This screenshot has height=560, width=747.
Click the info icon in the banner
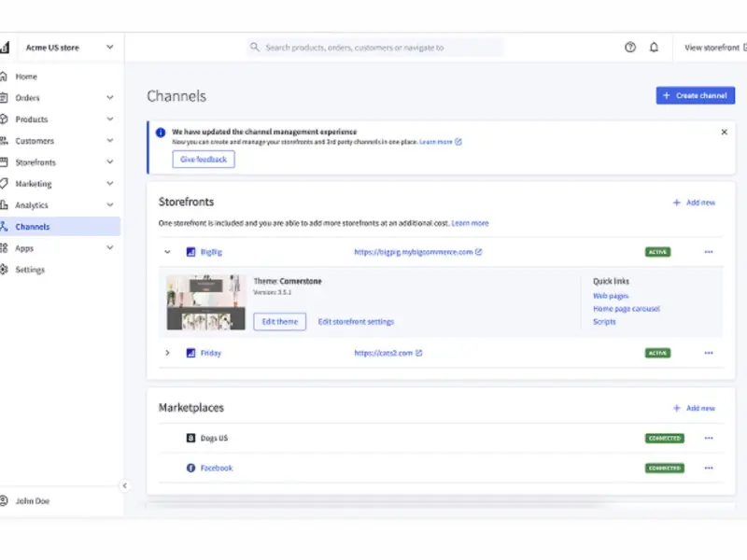tap(161, 133)
